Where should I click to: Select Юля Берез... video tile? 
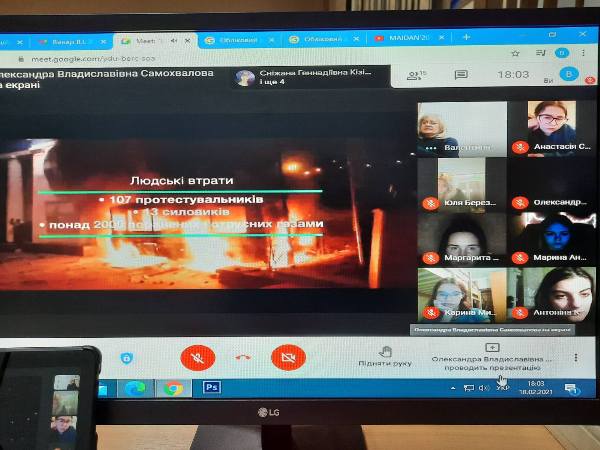coord(462,184)
